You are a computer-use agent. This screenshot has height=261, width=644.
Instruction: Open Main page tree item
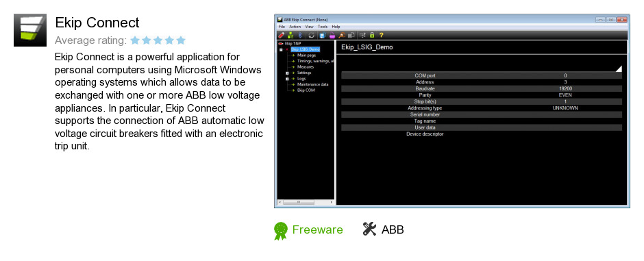[x=306, y=55]
